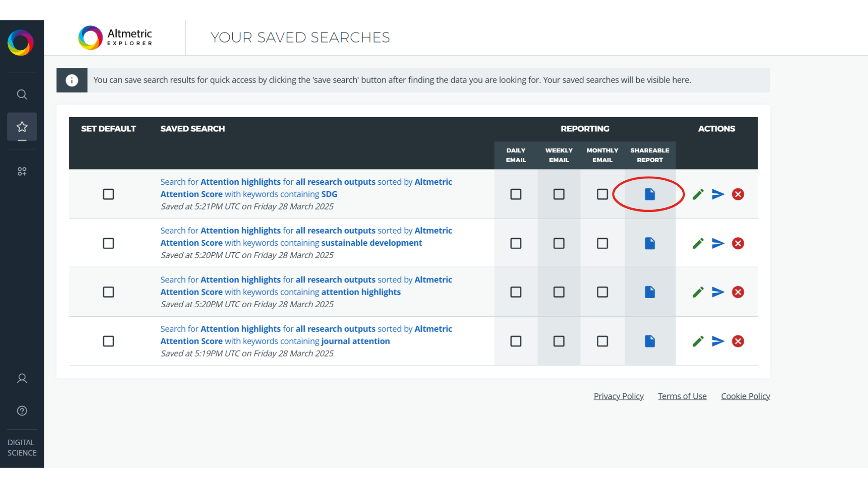
Task: Click the info icon in the notice banner
Action: (72, 80)
